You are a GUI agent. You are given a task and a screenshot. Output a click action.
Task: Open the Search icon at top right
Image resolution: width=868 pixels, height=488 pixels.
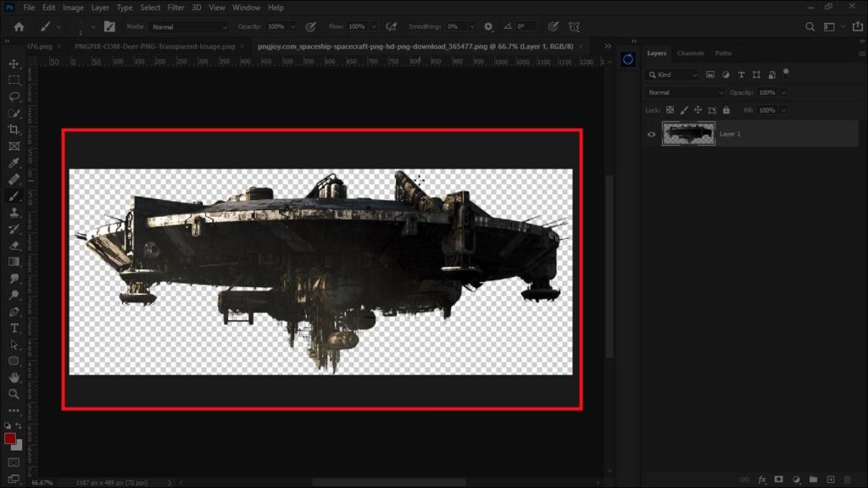click(810, 26)
